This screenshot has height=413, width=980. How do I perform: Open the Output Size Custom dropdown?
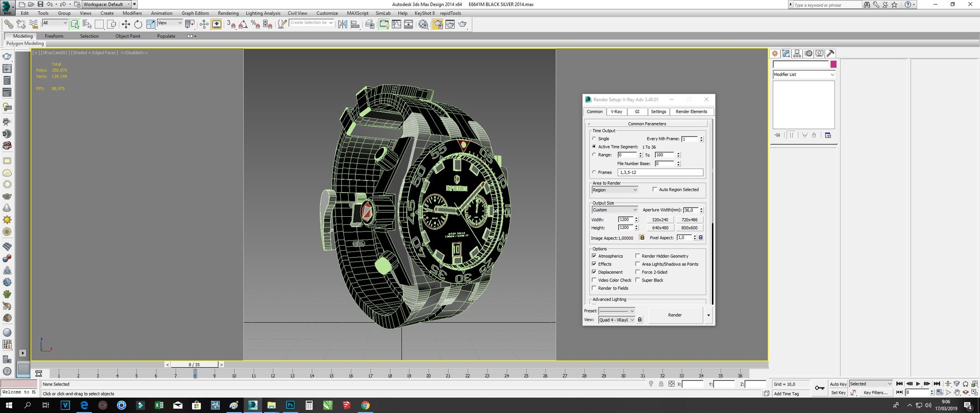click(615, 210)
